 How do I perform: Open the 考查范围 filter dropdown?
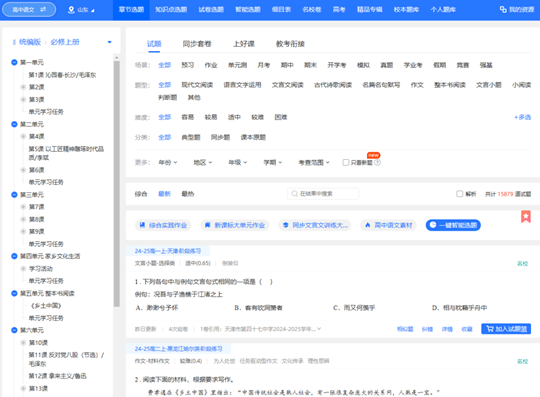click(x=314, y=163)
